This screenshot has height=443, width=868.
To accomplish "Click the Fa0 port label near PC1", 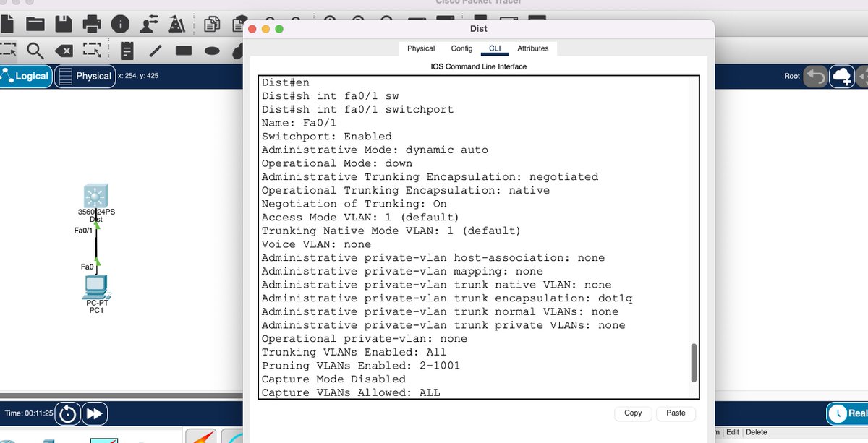I will point(88,267).
